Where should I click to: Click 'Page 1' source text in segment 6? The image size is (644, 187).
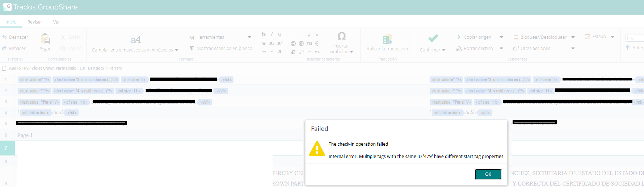25,135
